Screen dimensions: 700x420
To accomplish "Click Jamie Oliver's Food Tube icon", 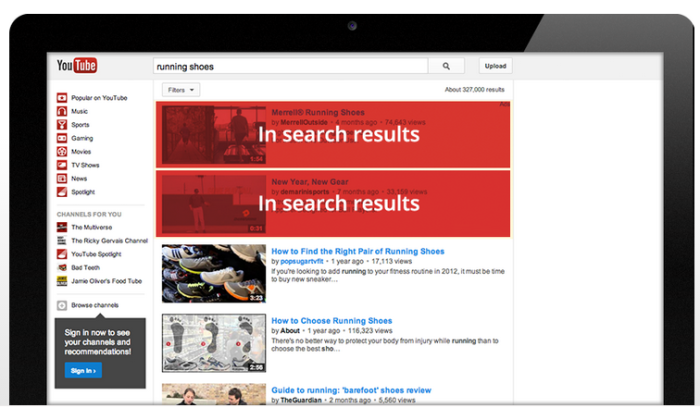I will (62, 281).
